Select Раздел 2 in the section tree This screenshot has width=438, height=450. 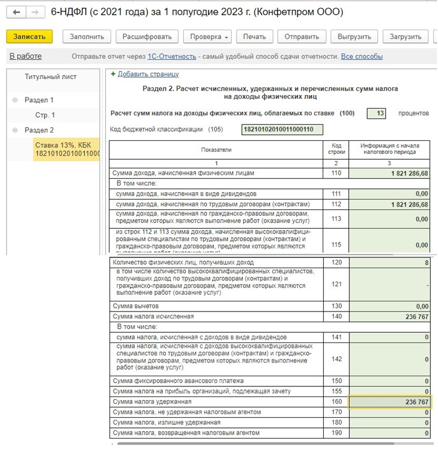tap(39, 130)
